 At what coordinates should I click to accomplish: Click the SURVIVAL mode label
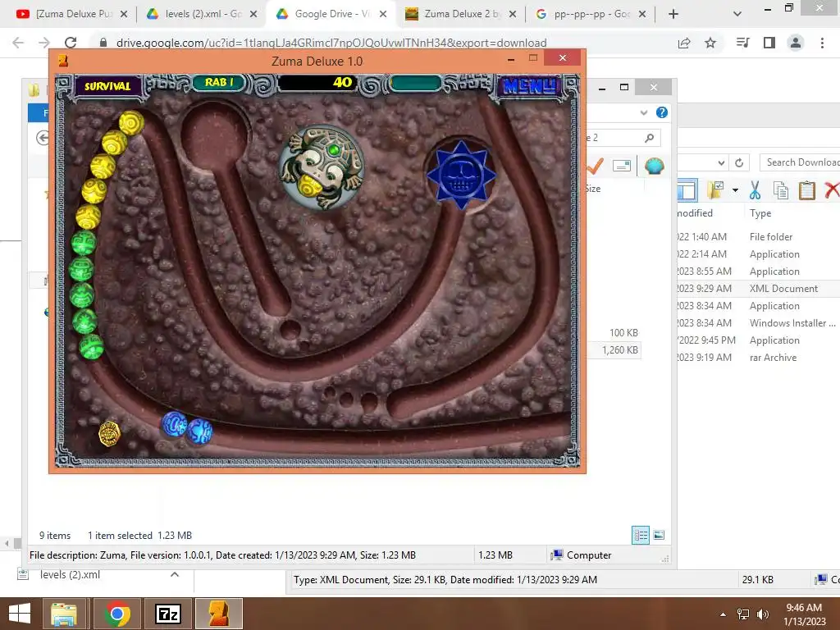pos(107,85)
